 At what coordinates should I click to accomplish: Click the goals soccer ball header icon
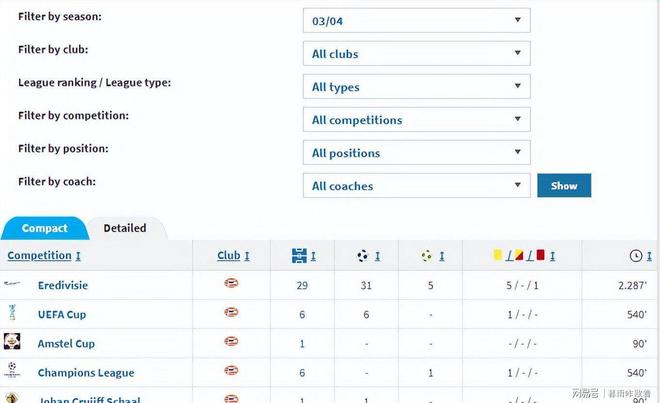coord(363,256)
